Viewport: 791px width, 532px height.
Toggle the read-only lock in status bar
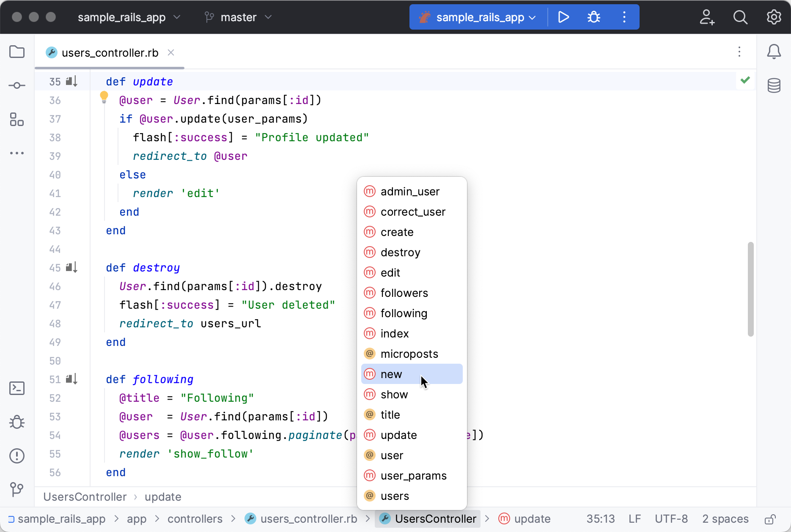[770, 519]
